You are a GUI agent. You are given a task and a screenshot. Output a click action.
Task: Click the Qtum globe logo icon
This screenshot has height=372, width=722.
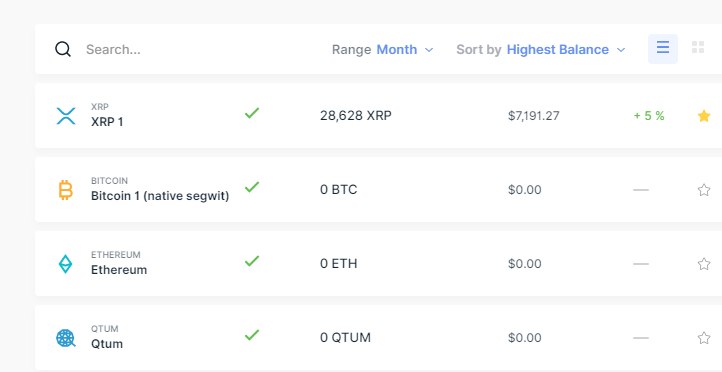pos(65,338)
